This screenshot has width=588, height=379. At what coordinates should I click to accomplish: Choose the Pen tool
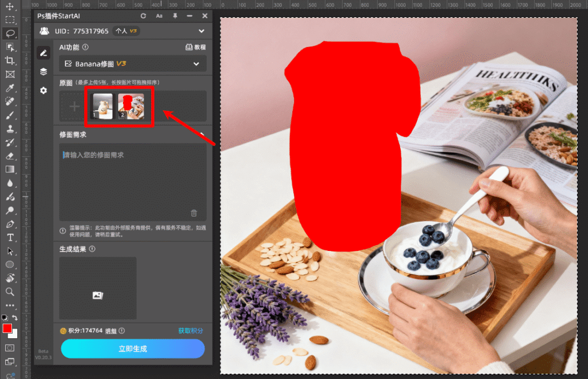tap(10, 224)
